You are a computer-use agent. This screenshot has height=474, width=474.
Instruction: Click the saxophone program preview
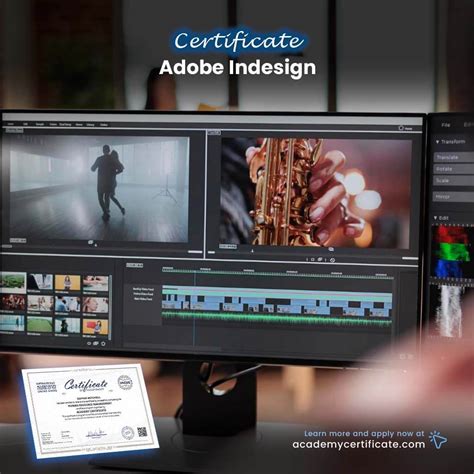(x=316, y=193)
